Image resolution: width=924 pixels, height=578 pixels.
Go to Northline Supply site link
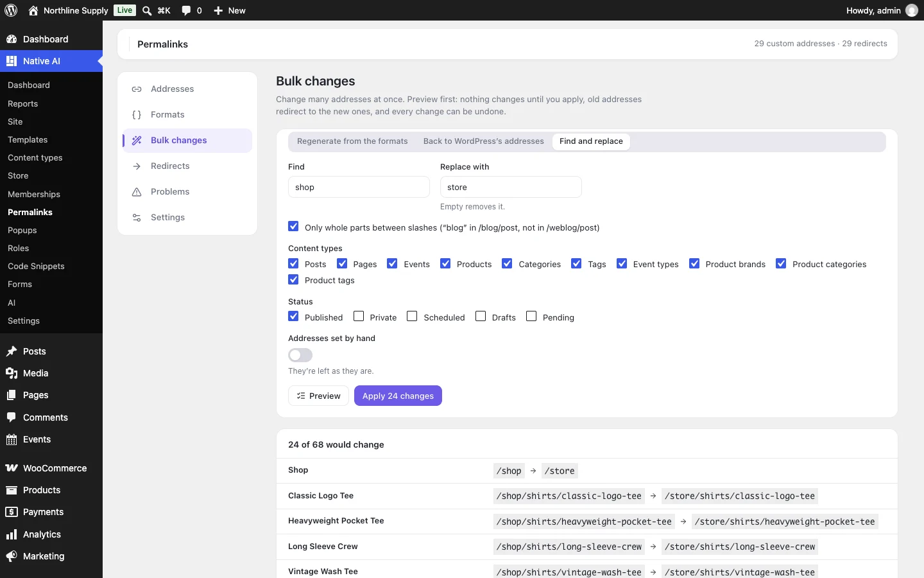69,10
